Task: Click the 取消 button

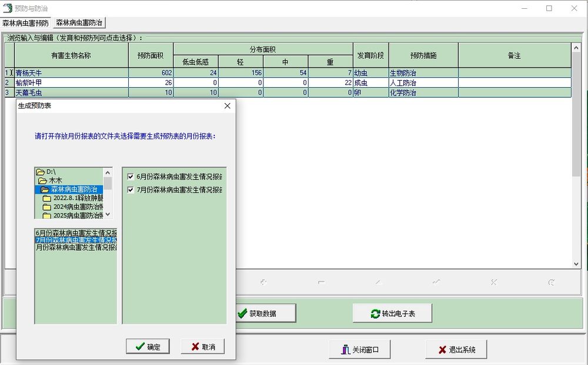Action: tap(203, 346)
